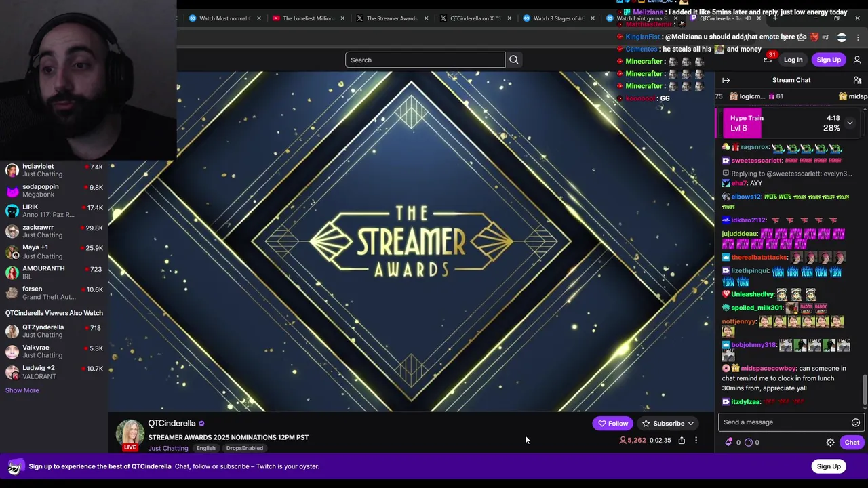Click the lydiaviolet channel avatar
The image size is (868, 488).
click(x=12, y=170)
